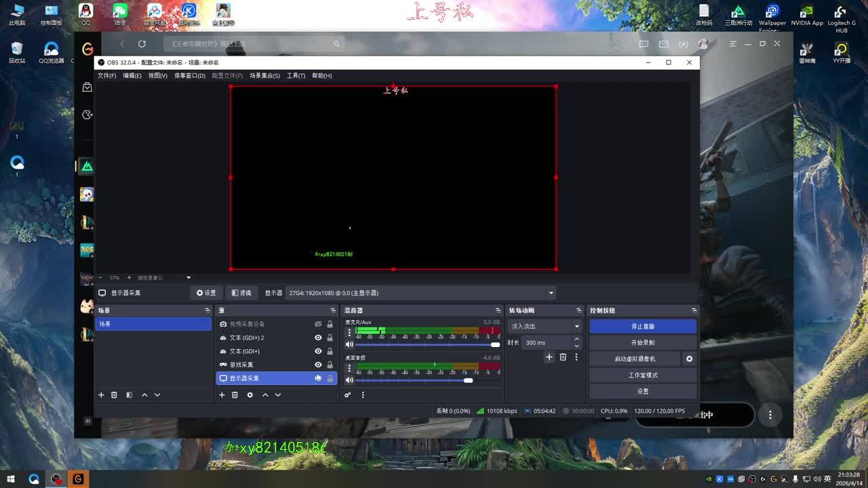Open advanced audio properties in the mixer
The height and width of the screenshot is (488, 868).
tap(348, 395)
